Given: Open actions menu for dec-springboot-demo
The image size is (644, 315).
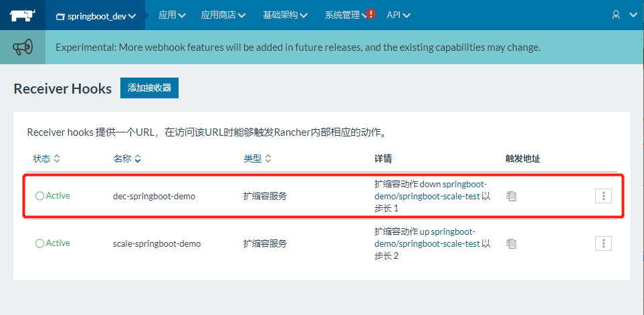Looking at the screenshot, I should tap(603, 195).
